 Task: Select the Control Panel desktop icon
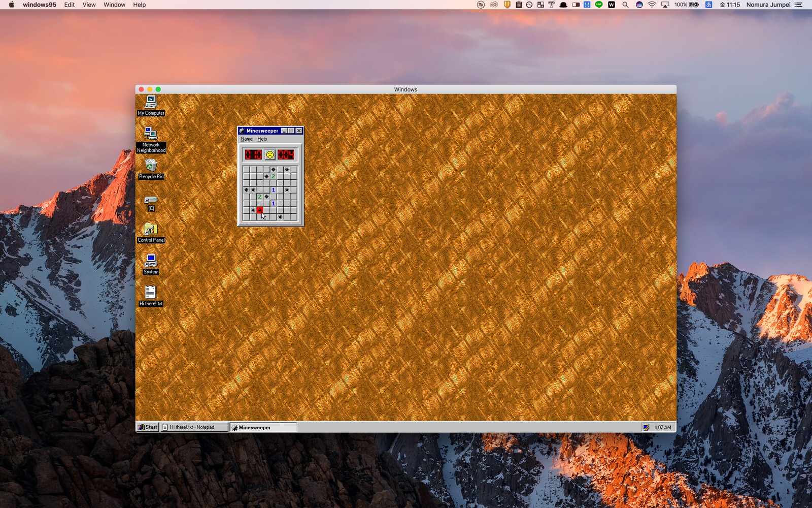point(151,233)
